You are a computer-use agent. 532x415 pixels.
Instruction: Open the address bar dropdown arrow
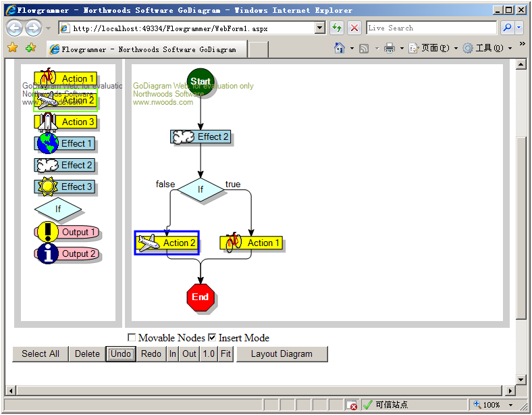(x=319, y=28)
